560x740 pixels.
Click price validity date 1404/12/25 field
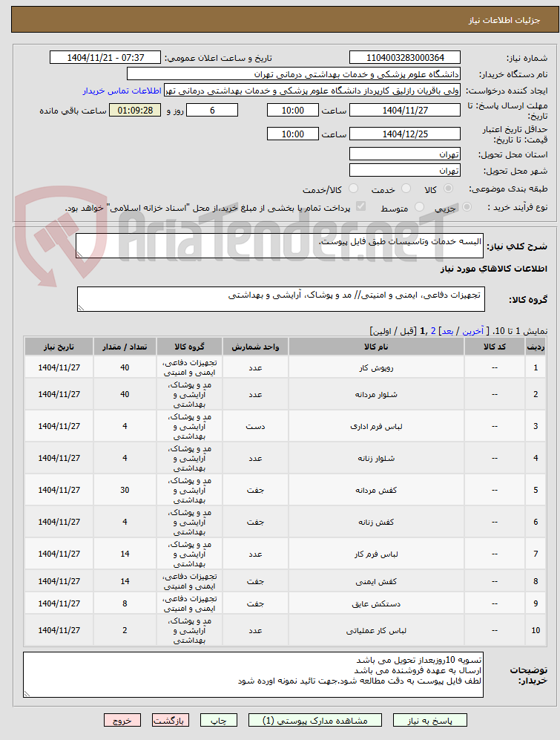[405, 134]
